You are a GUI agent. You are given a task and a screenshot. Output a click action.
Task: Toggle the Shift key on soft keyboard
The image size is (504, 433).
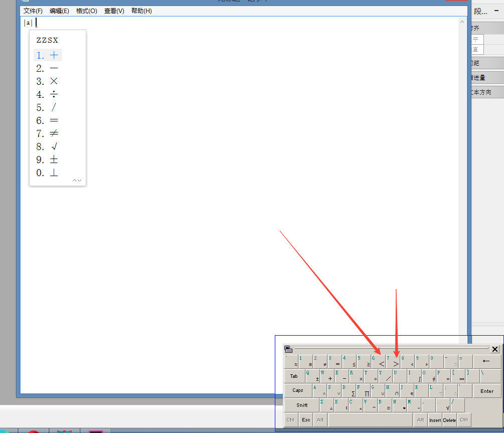pyautogui.click(x=302, y=405)
